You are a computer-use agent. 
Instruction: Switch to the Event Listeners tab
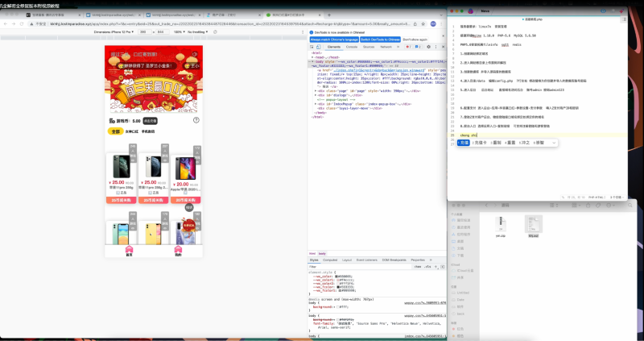[367, 260]
